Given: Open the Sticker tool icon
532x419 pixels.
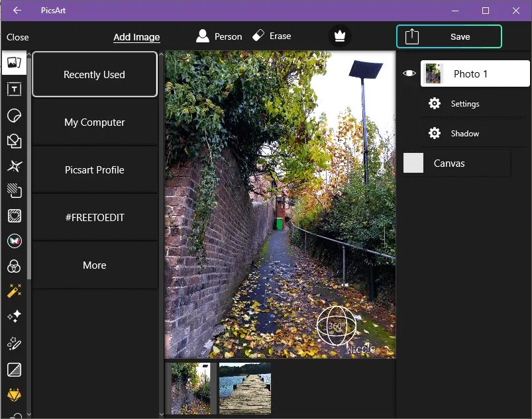Looking at the screenshot, I should click(14, 116).
